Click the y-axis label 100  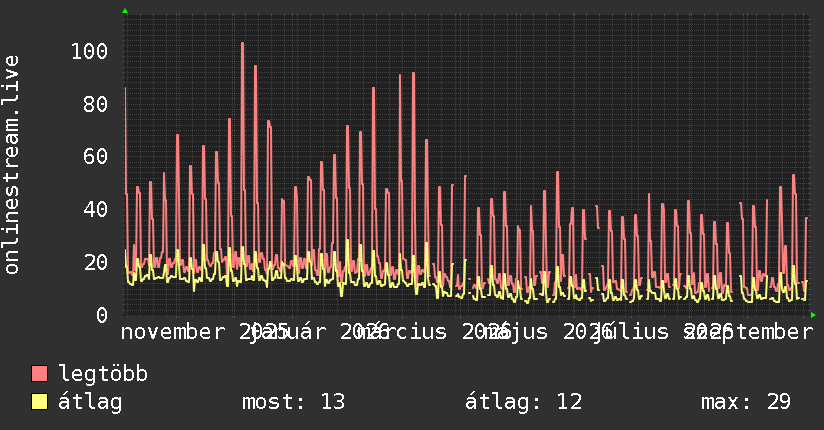click(89, 52)
